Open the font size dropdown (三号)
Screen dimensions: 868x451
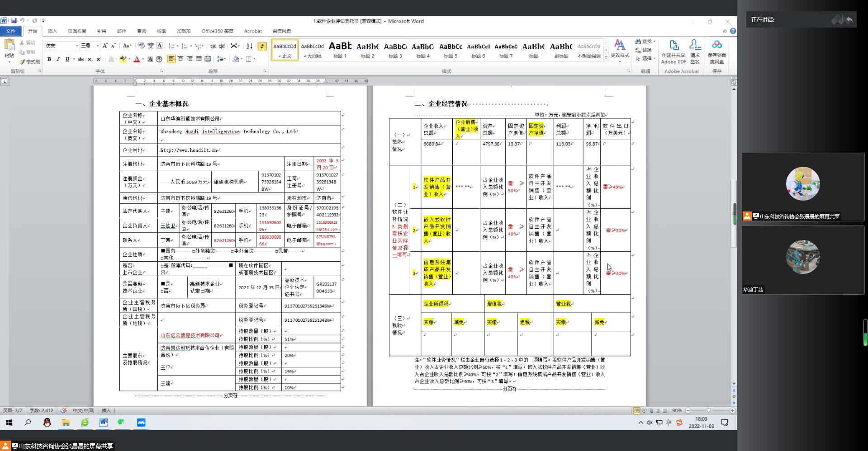(x=97, y=46)
